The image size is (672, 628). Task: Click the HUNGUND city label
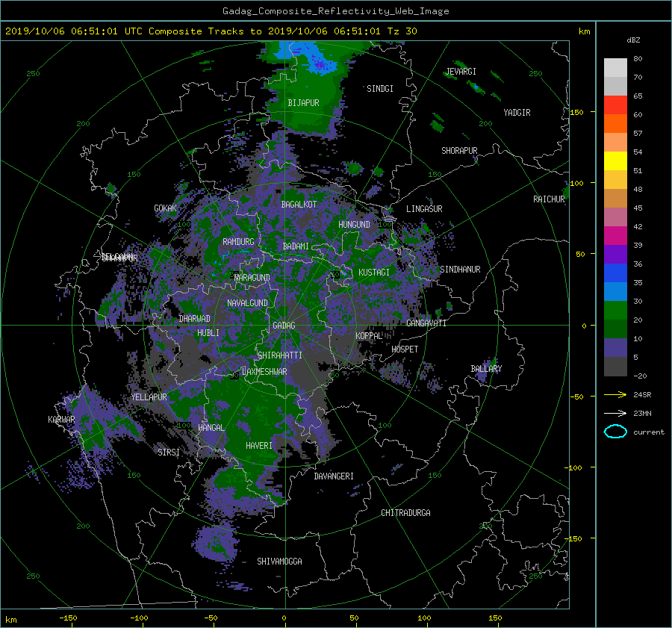pos(354,225)
